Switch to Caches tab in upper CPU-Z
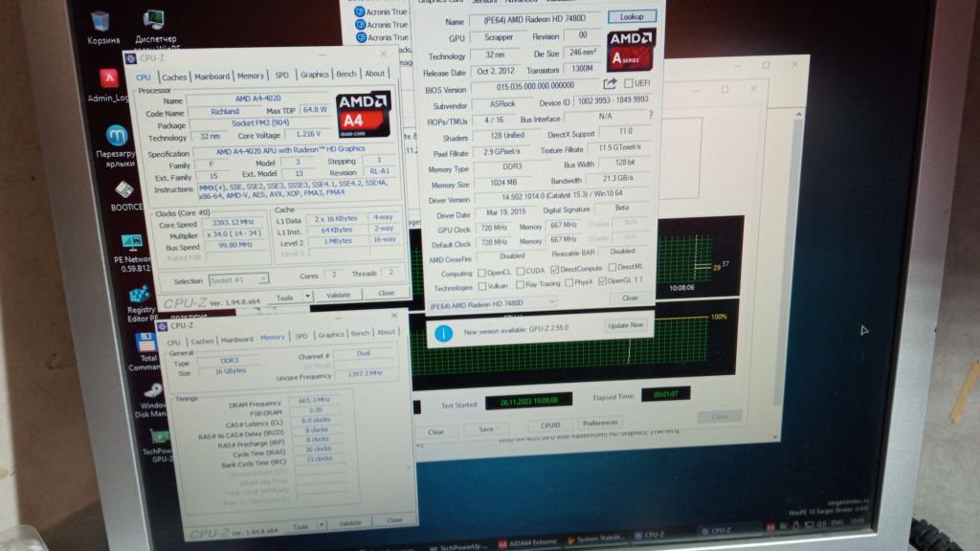Viewport: 980px width, 551px height. click(174, 77)
